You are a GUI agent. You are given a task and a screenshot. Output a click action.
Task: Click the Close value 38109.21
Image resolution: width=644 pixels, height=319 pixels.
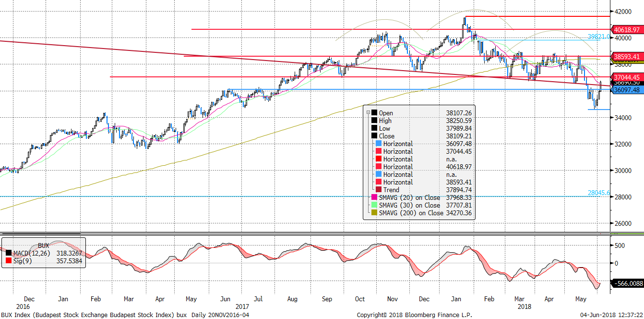[x=459, y=136]
